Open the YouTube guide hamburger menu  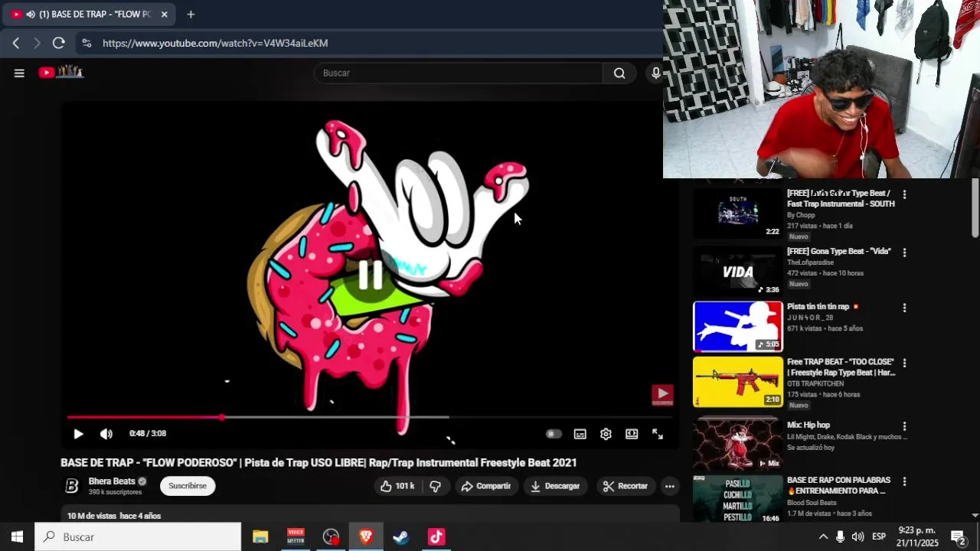coord(19,73)
